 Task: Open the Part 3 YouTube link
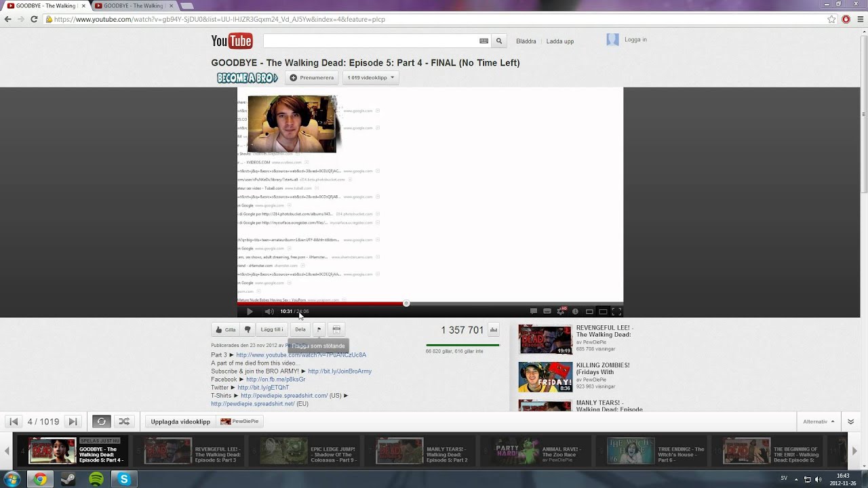point(301,355)
